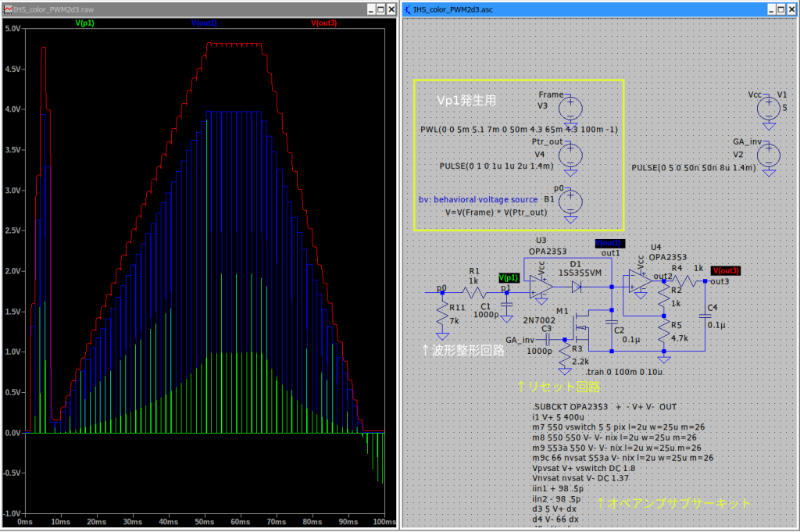This screenshot has width=800, height=532.
Task: Minimize the schematic window
Action: (x=771, y=9)
